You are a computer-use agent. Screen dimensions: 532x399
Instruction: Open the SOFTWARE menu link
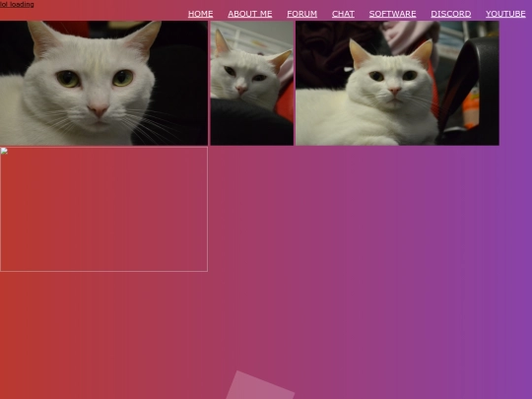[x=392, y=14]
